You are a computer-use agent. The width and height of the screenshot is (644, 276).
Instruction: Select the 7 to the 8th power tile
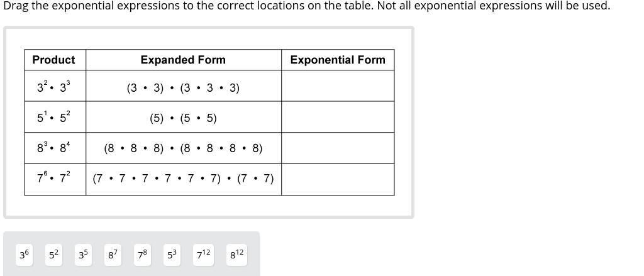pos(142,255)
